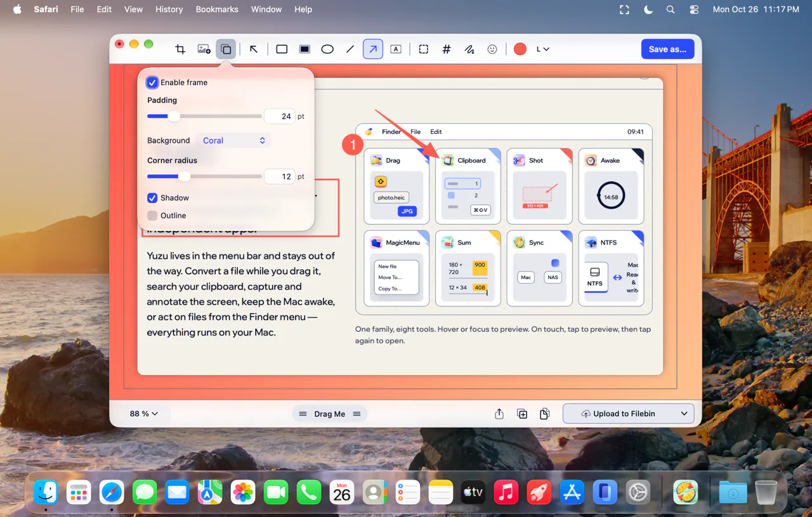
Task: Open the Music app in the Dock
Action: point(506,492)
